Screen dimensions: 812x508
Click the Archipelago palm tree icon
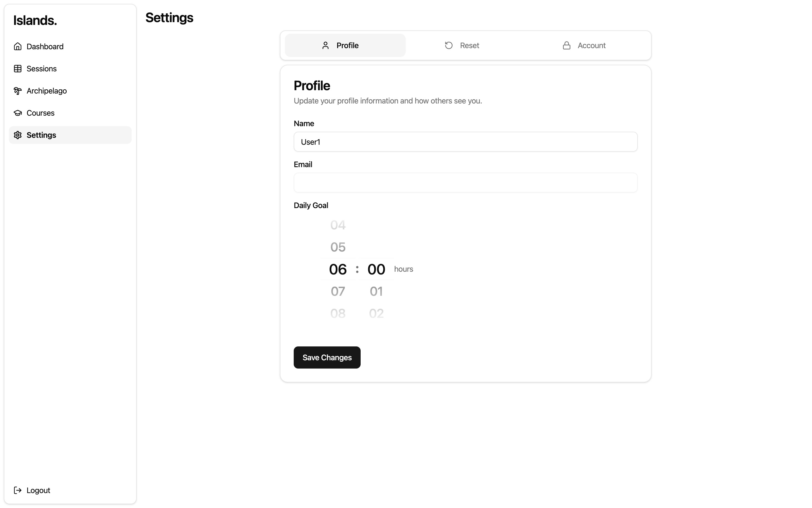[17, 91]
